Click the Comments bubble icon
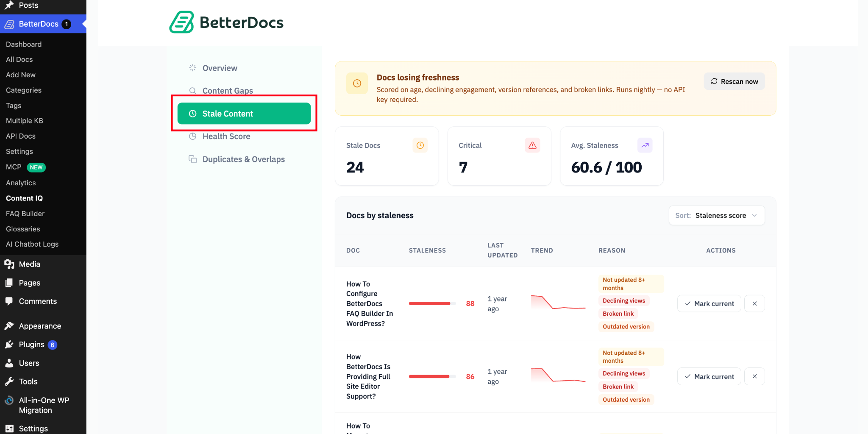 tap(9, 301)
